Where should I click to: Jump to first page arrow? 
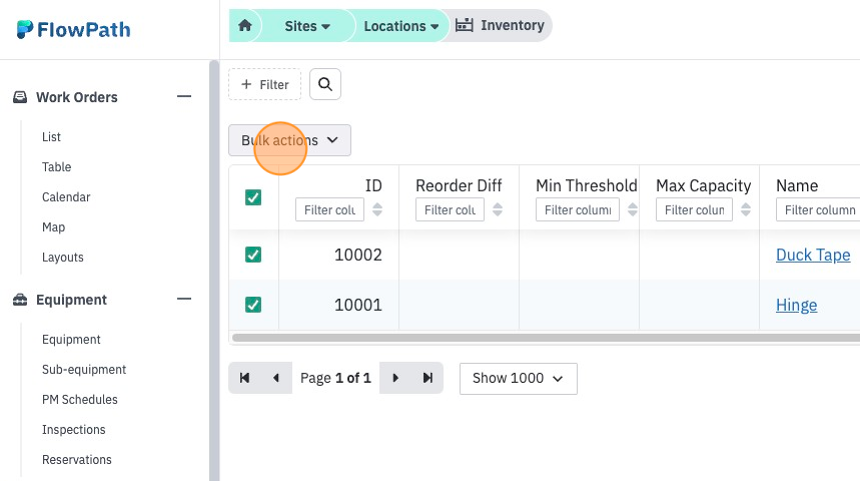[x=245, y=378]
